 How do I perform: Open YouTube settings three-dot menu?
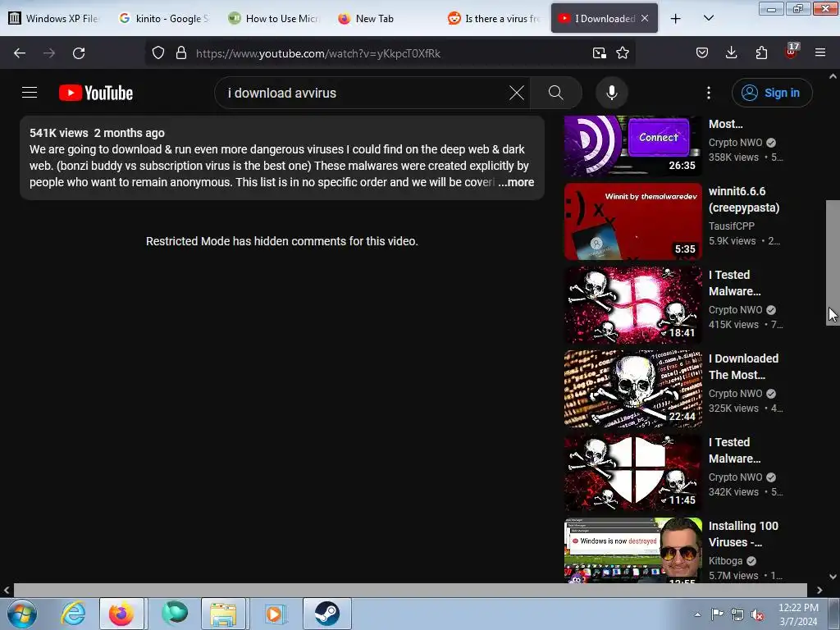[708, 93]
